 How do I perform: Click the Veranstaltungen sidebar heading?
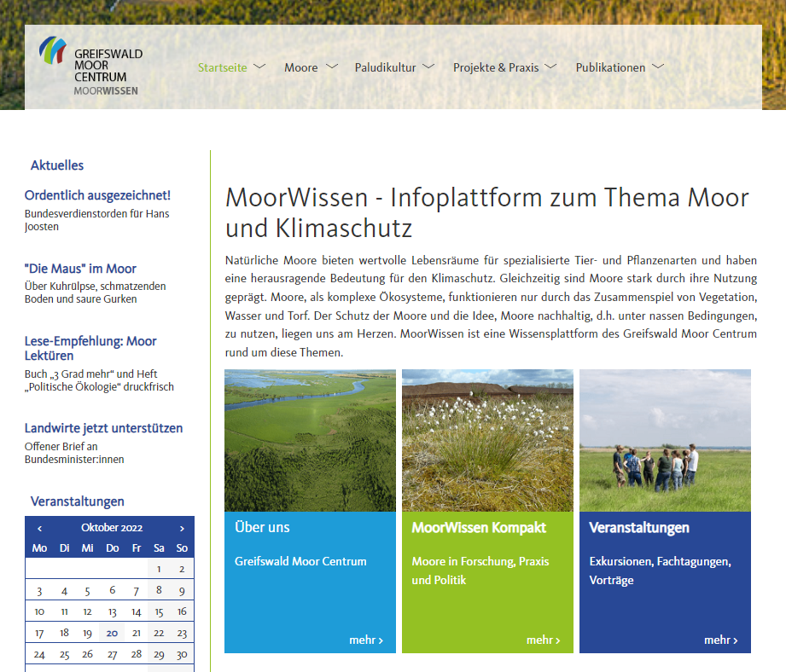78,501
